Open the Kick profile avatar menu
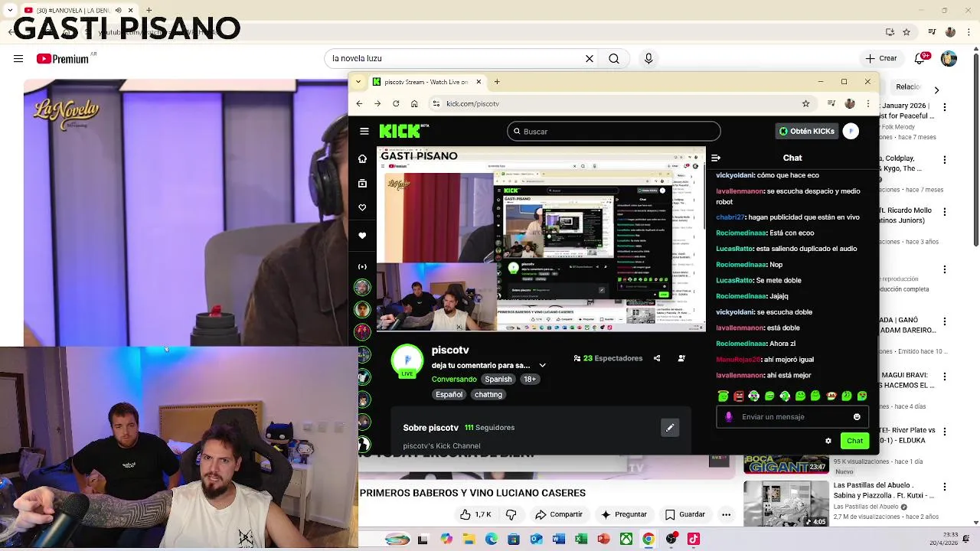980x551 pixels. 851,132
